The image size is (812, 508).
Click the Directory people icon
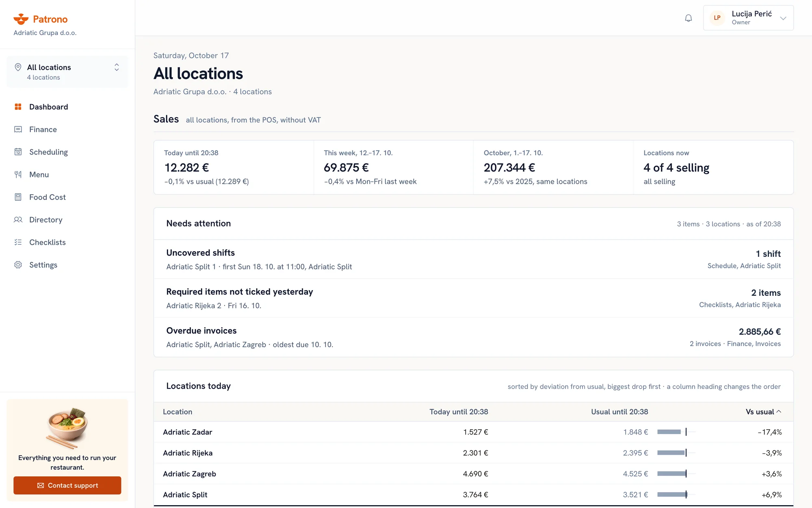point(18,219)
